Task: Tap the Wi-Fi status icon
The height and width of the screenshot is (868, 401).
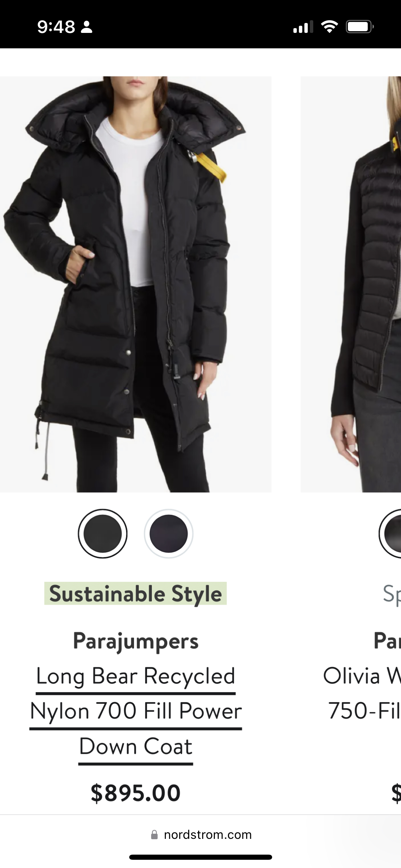Action: [x=329, y=27]
